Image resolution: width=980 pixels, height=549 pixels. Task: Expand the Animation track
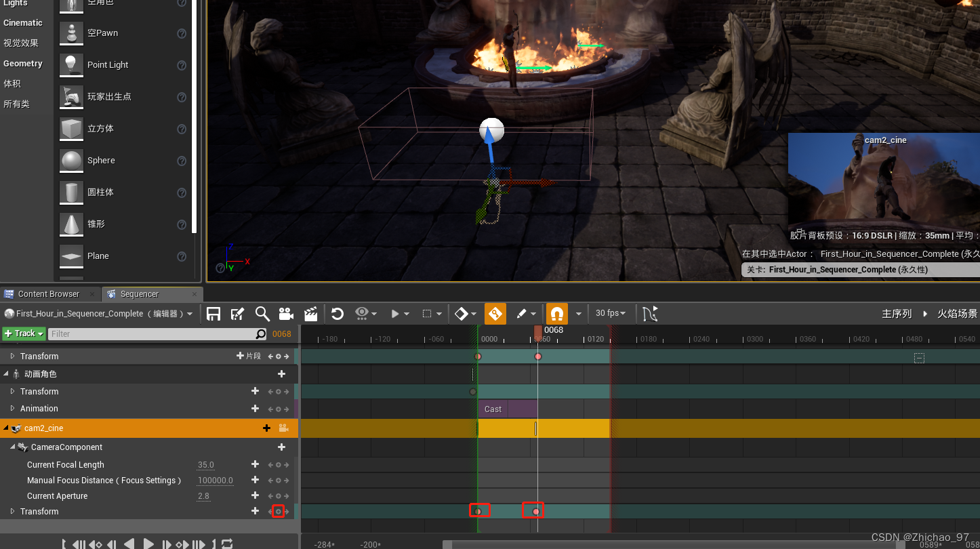(x=13, y=409)
